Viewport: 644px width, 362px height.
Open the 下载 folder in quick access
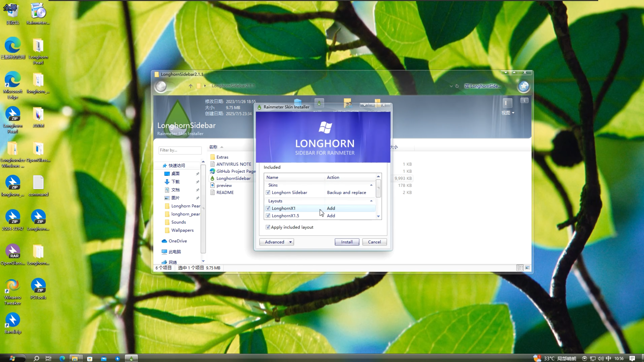pos(175,182)
